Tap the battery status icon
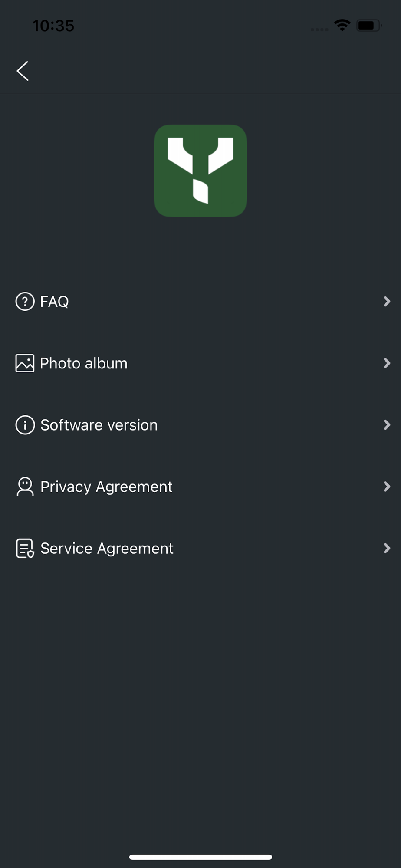Viewport: 401px width, 868px height. [369, 25]
